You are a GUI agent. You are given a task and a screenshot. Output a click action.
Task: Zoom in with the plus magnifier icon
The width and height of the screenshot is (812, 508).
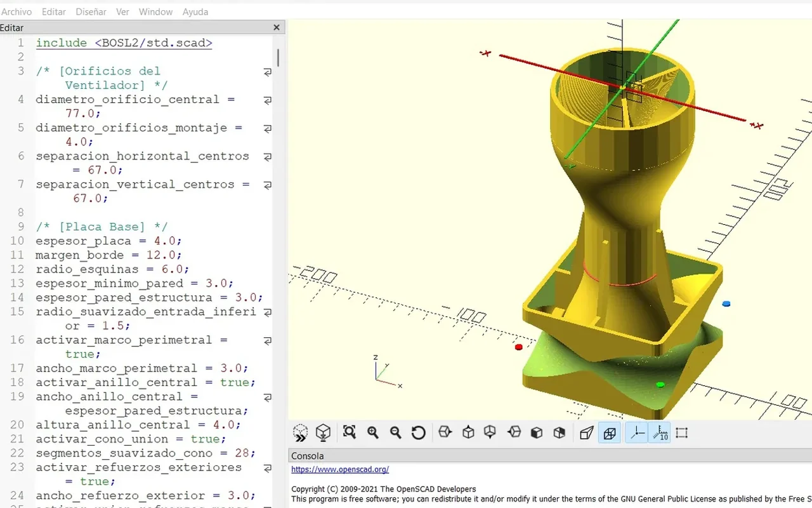tap(373, 432)
